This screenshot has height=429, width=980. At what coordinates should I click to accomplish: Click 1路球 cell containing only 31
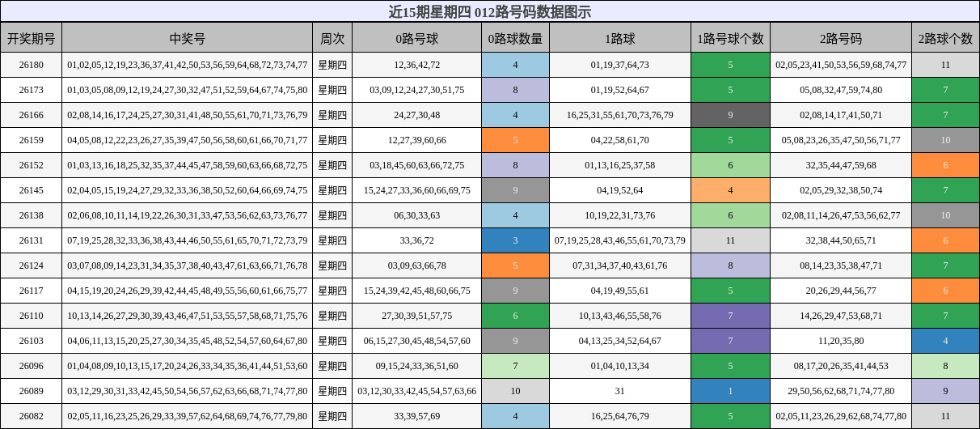click(620, 391)
